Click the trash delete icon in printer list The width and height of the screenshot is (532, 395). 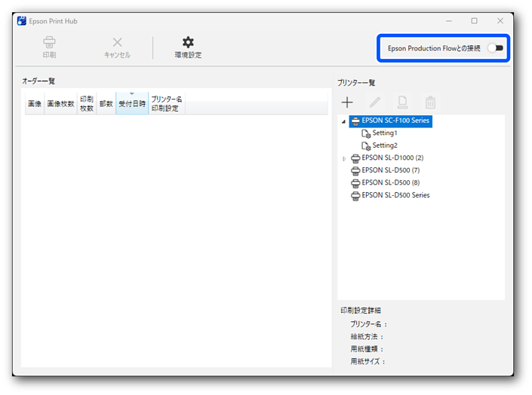tap(430, 103)
